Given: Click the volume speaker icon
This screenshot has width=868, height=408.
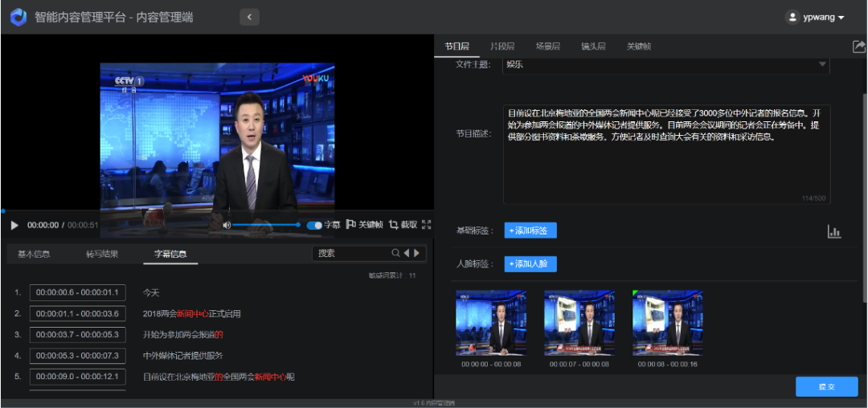Looking at the screenshot, I should tap(227, 225).
